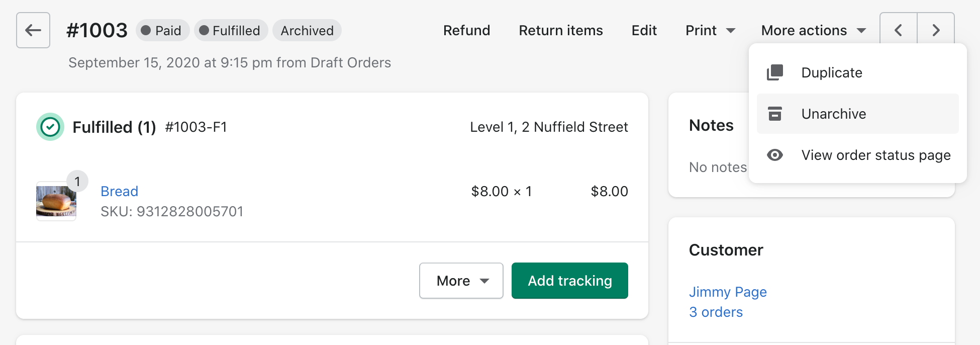Click the back arrow button
Screen dimensions: 980x345
tap(33, 30)
